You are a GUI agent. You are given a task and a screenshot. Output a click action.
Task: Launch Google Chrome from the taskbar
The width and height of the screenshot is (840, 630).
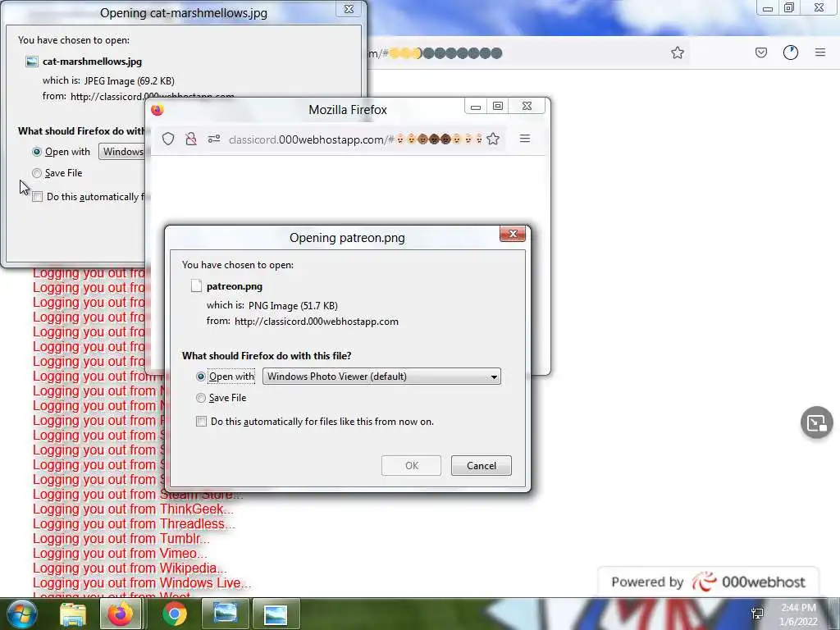(174, 614)
